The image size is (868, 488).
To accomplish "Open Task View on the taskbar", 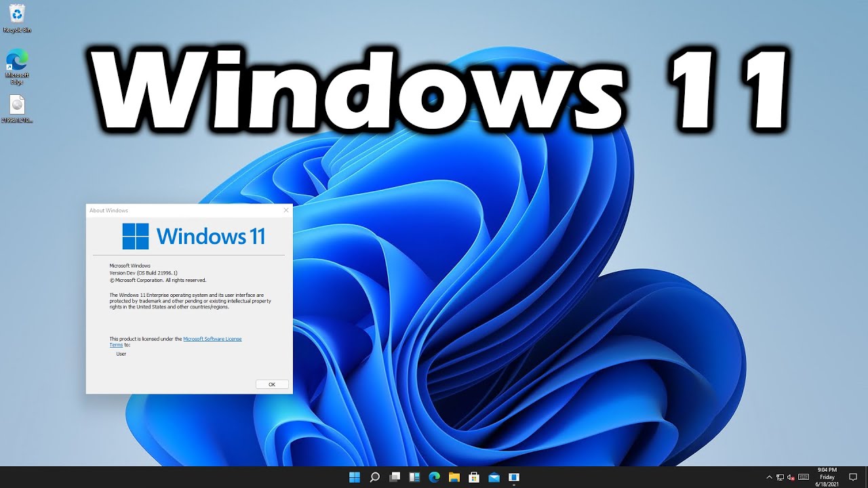I will tap(395, 477).
